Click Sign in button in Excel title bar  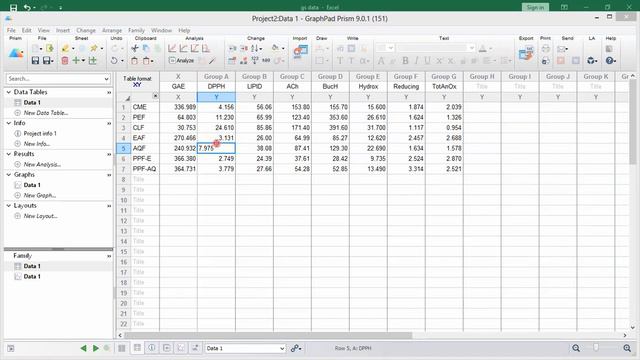[x=535, y=7]
